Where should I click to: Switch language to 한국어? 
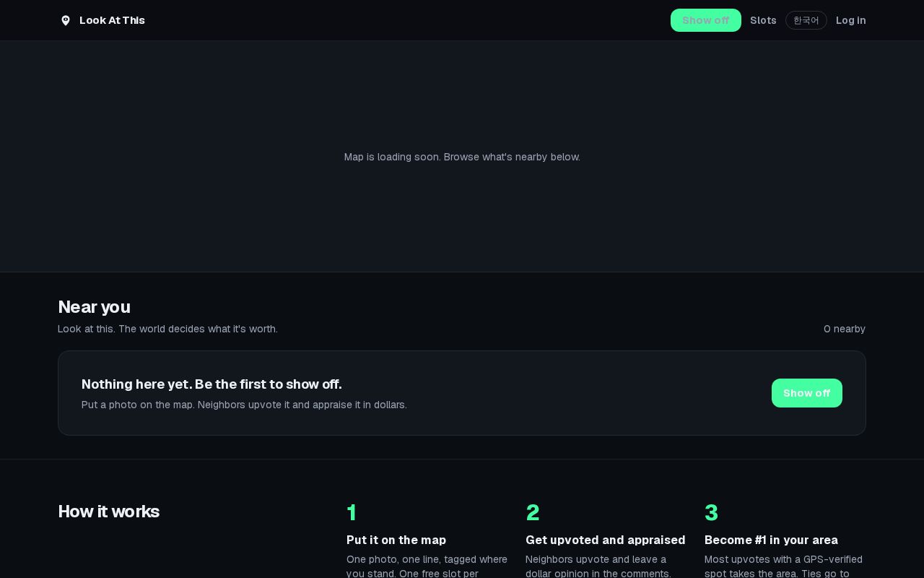(x=806, y=20)
